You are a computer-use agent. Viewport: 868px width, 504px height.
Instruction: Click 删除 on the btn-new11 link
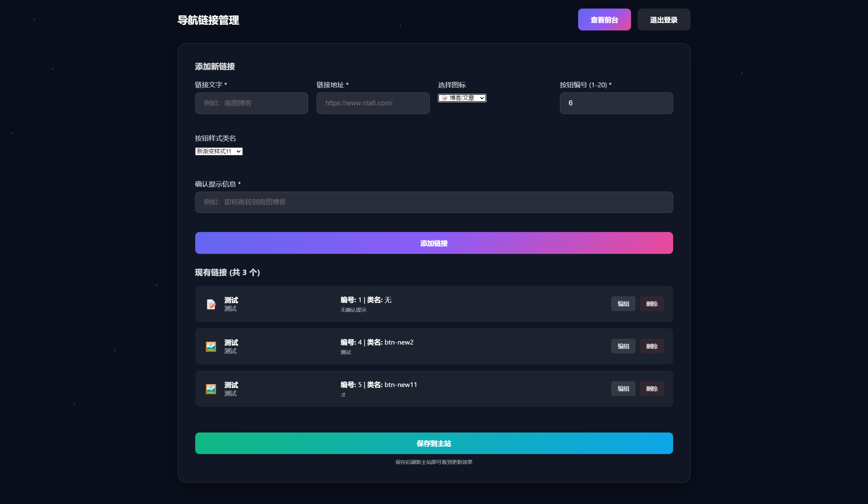pos(652,388)
